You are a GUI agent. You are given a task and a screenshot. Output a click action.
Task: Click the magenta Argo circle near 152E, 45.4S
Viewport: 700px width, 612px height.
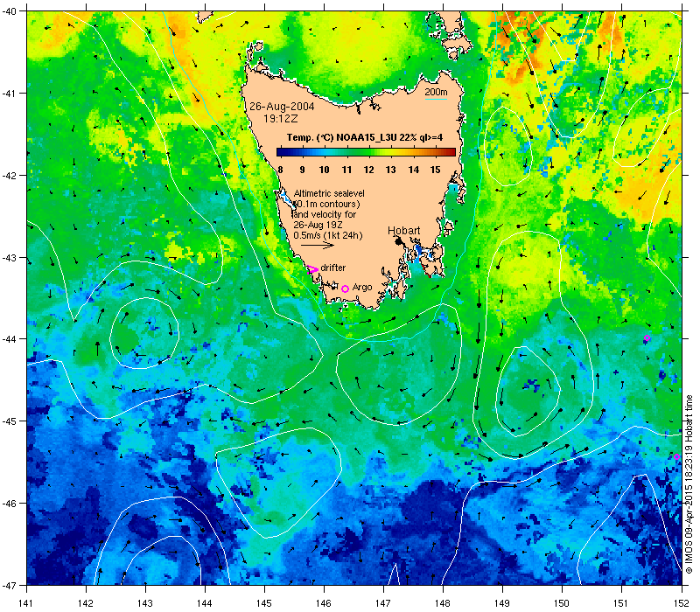point(676,456)
